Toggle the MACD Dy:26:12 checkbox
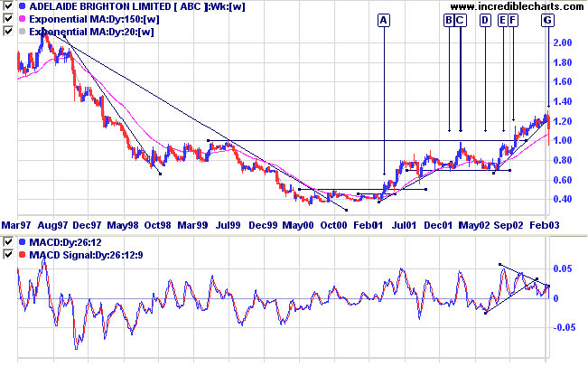 pyautogui.click(x=8, y=242)
